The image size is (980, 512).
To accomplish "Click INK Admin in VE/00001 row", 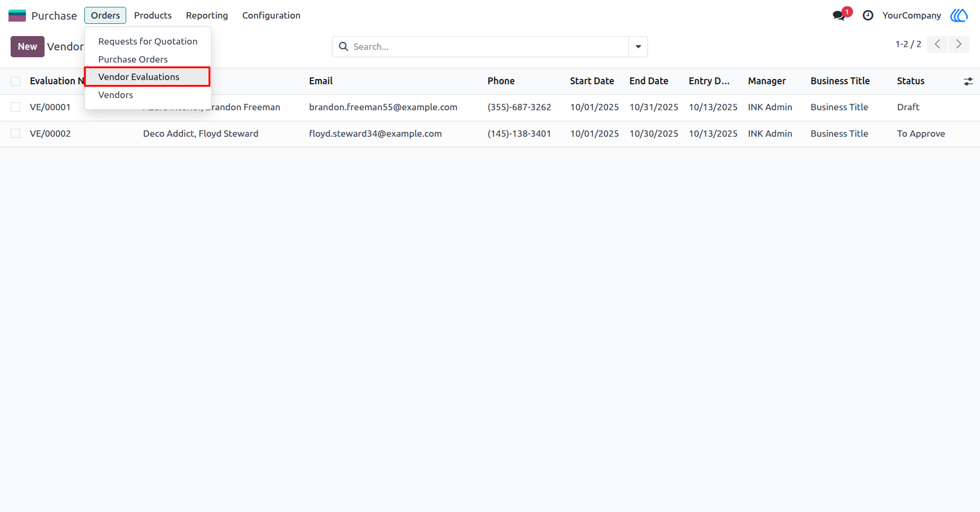I will click(770, 107).
